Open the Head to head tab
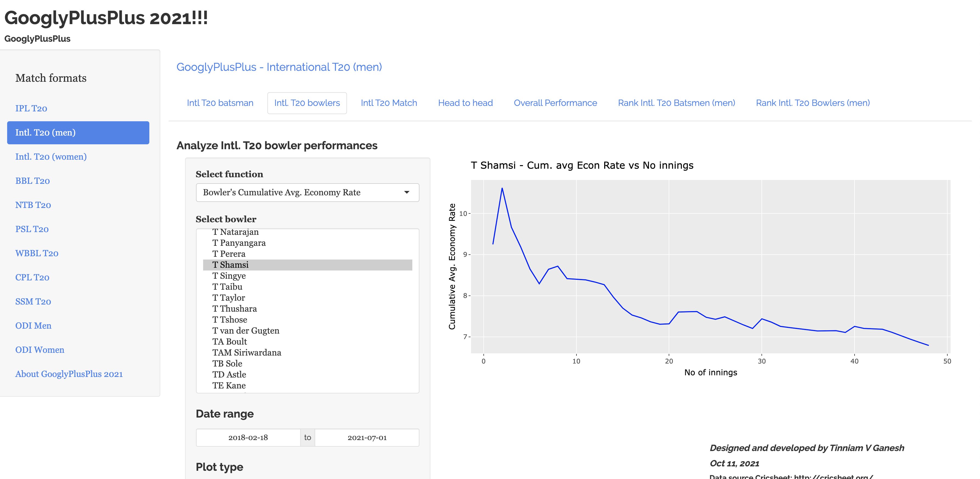980x479 pixels. (465, 103)
